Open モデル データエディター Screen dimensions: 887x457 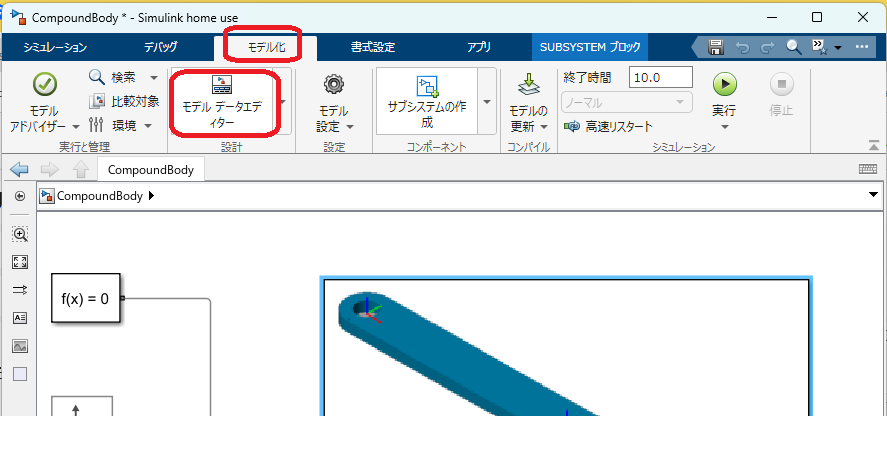tap(221, 103)
